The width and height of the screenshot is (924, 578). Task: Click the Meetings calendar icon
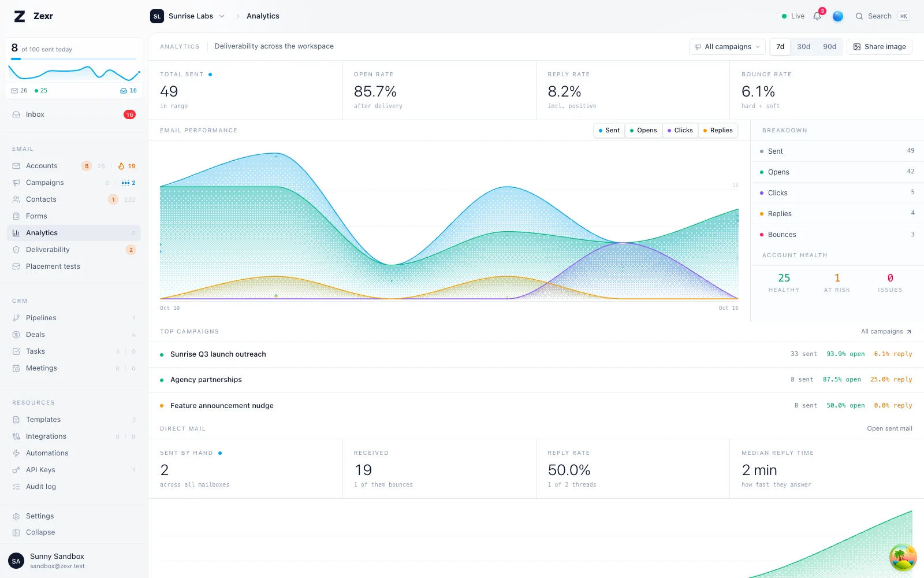click(x=16, y=368)
